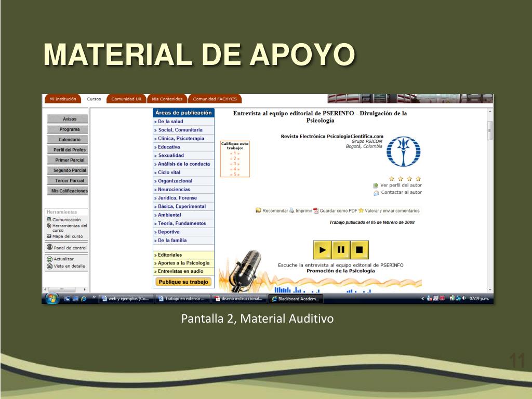Open the Ambiental area link
The height and width of the screenshot is (399, 532).
[x=183, y=215]
